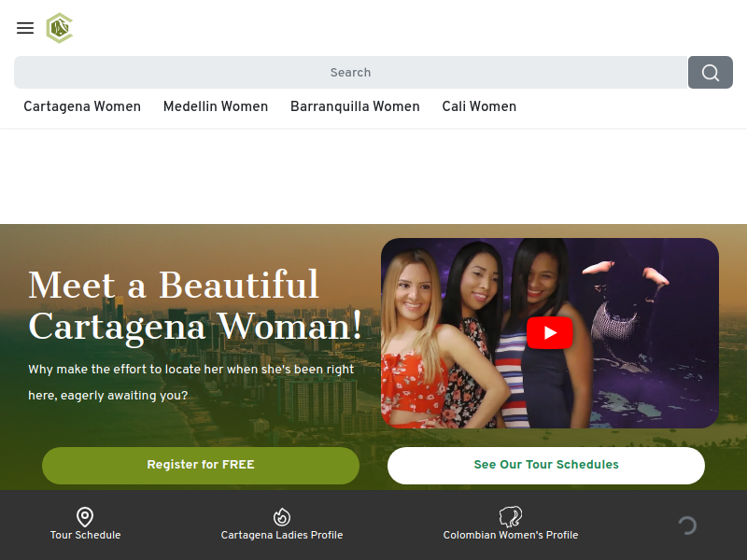747x560 pixels.
Task: Click the Colombian Women's Profile head icon
Action: 510,517
